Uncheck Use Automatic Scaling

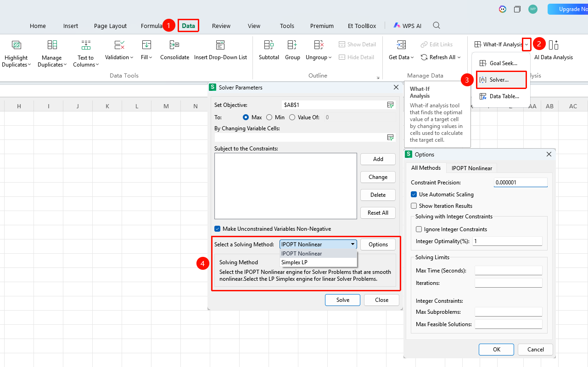[x=414, y=195]
